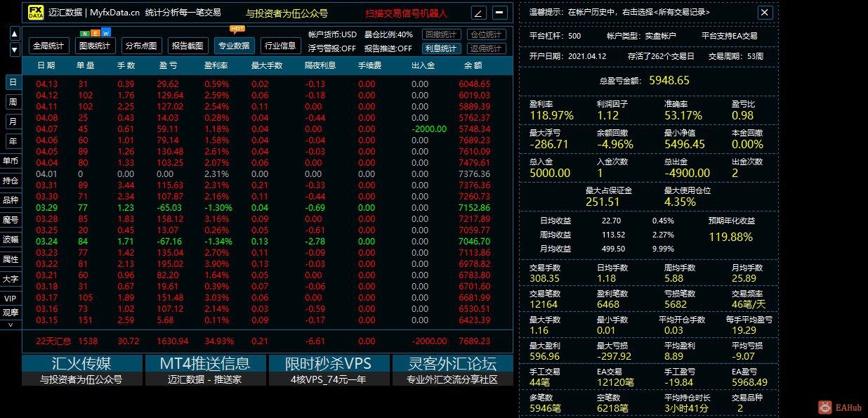Switch to the 周 tab
Screen dimensions: 868x418
coord(12,101)
